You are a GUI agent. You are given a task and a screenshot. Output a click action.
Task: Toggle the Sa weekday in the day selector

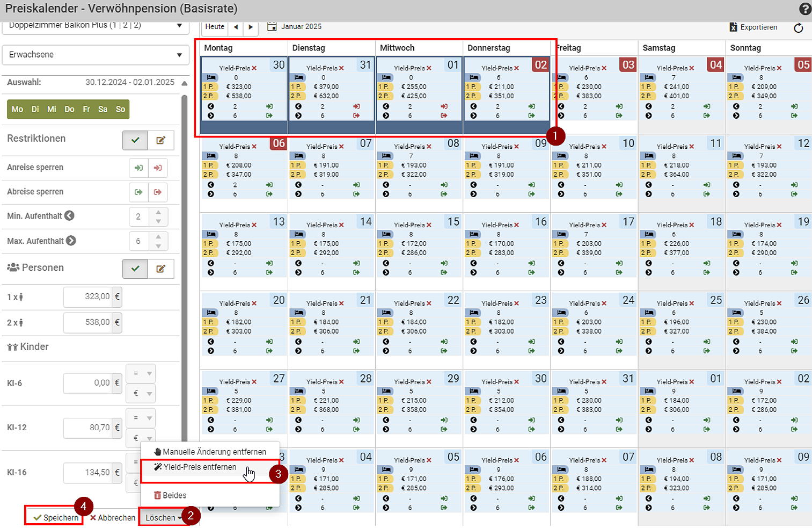click(x=103, y=109)
